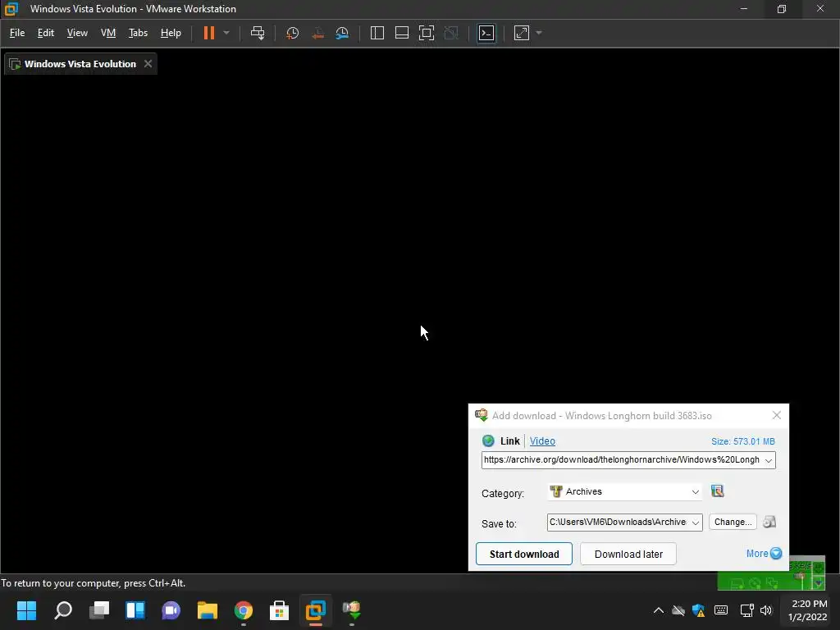The image size is (840, 630).
Task: Open Task View on taskbar
Action: pos(99,610)
